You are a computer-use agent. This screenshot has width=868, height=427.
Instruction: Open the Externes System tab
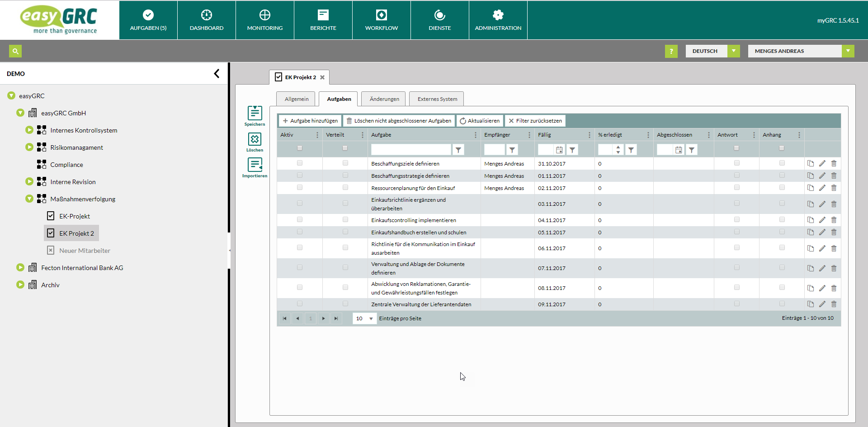(437, 99)
